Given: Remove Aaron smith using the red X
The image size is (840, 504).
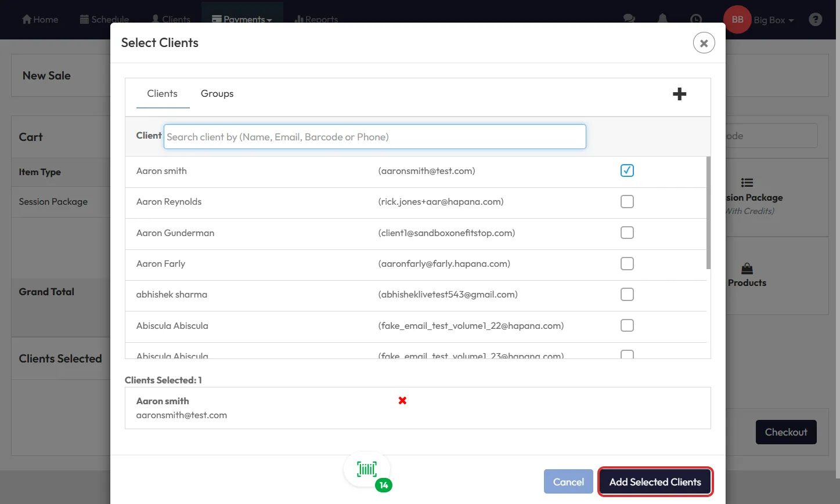Looking at the screenshot, I should [x=402, y=401].
